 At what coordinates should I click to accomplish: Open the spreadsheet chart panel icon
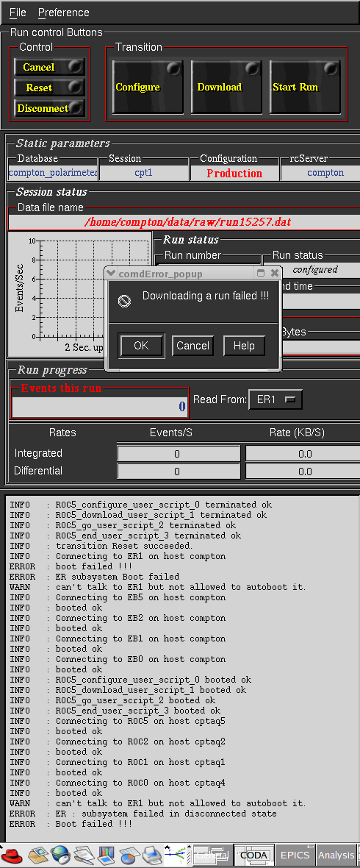[x=107, y=855]
